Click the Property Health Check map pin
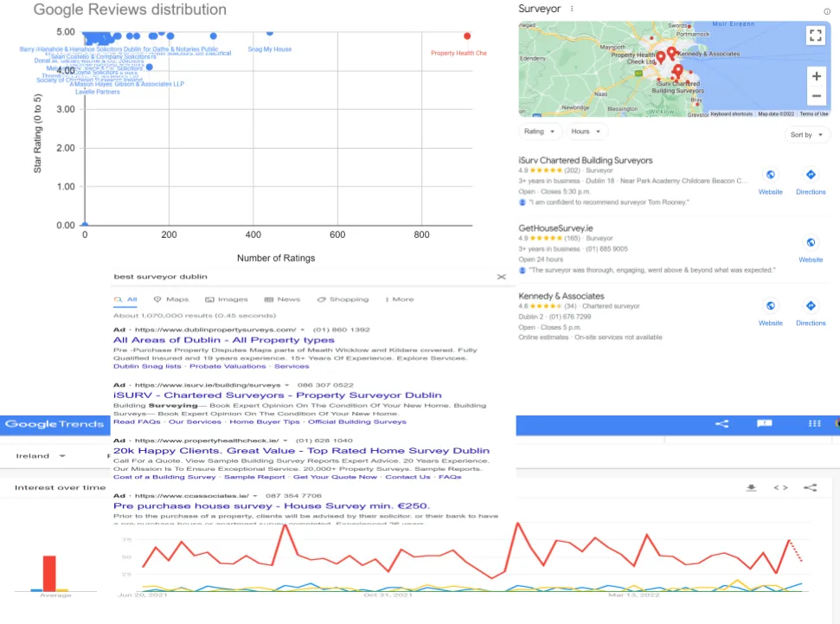840x624 pixels. 661,57
